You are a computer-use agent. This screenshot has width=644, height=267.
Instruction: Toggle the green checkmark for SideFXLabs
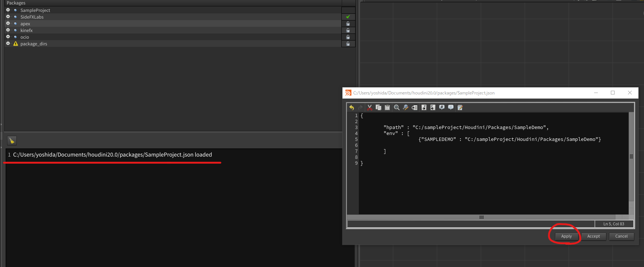tap(348, 17)
